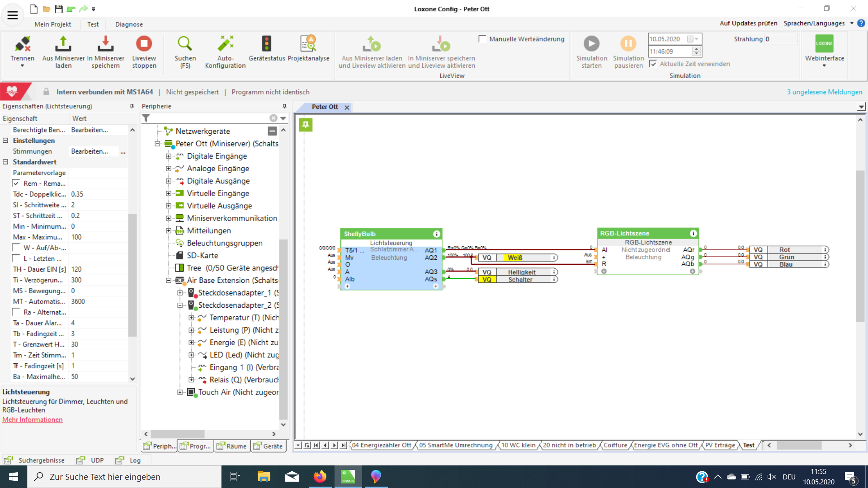Click In Miniserver speichern icon

click(x=105, y=44)
